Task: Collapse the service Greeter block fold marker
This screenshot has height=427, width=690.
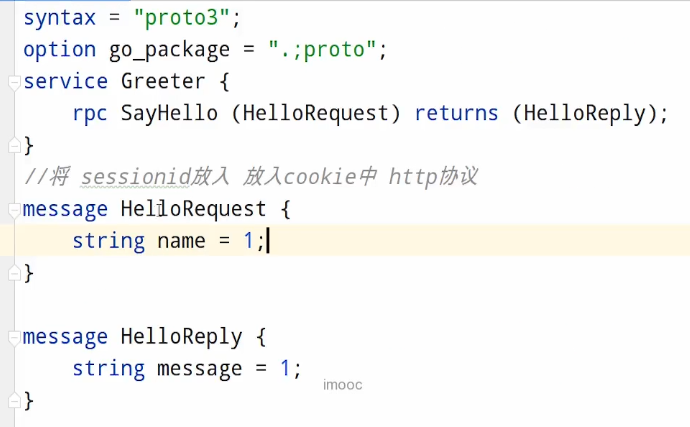Action: pyautogui.click(x=14, y=82)
